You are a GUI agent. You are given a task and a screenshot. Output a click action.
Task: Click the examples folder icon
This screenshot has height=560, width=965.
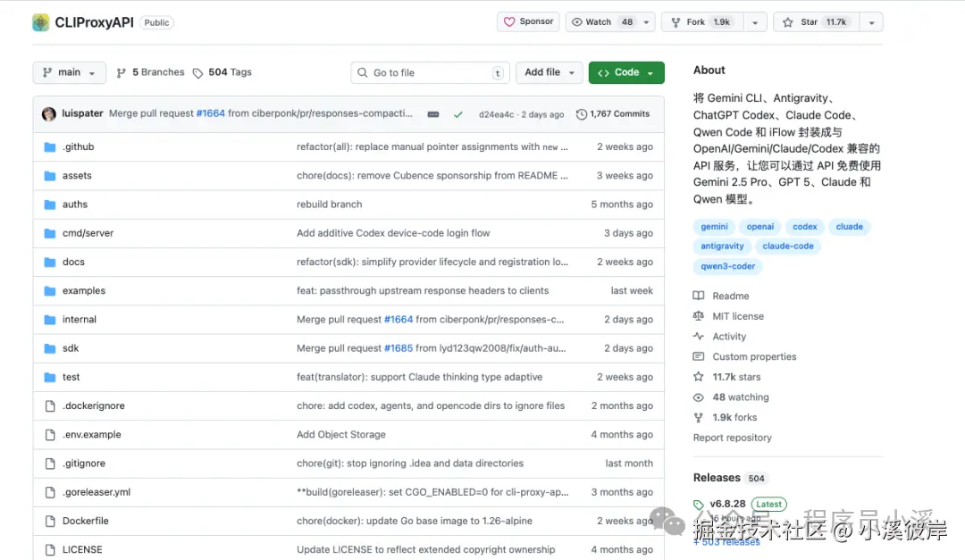tap(50, 291)
